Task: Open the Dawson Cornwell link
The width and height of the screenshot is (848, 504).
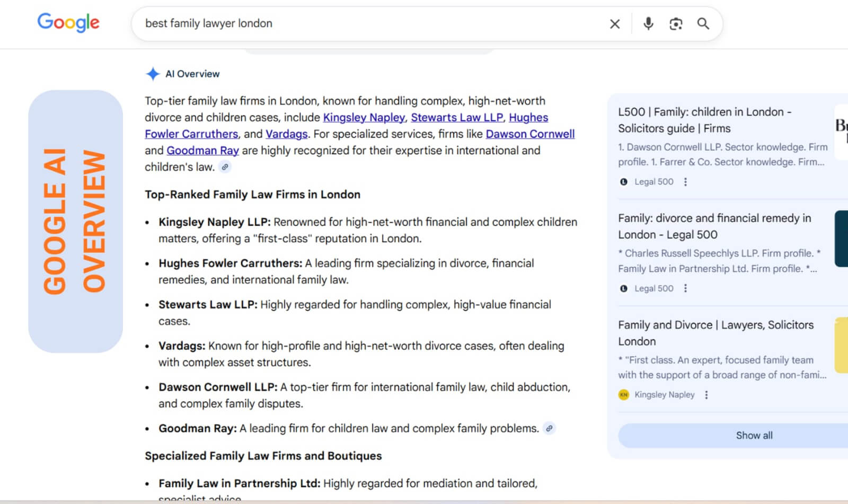Action: point(530,134)
